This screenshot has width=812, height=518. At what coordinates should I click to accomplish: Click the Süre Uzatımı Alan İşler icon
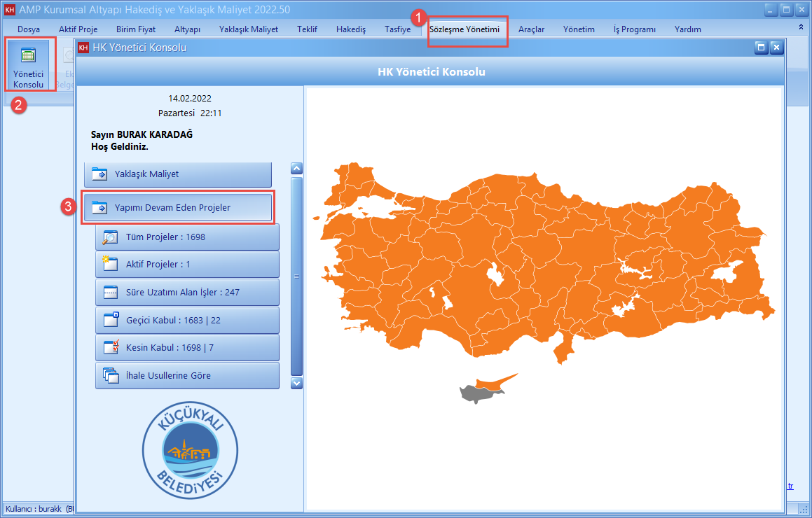click(x=111, y=293)
